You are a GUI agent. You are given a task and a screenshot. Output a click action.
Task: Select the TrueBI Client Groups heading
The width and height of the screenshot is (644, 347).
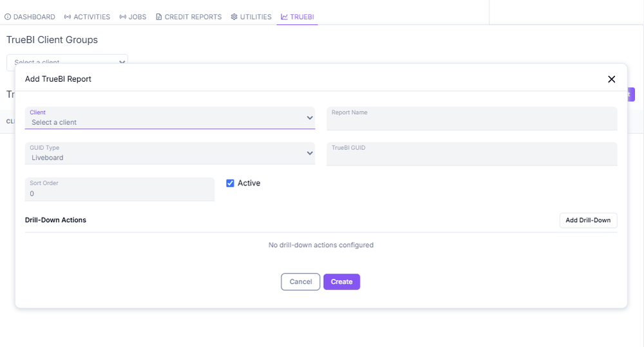click(x=52, y=40)
